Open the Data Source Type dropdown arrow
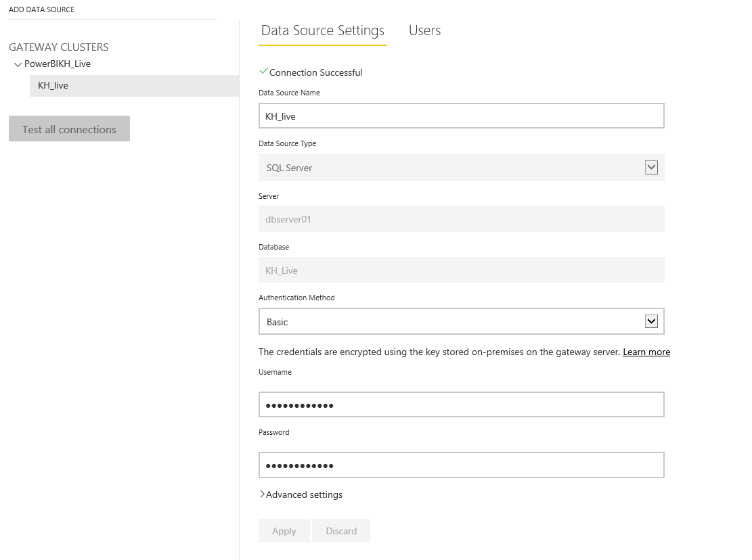This screenshot has height=560, width=752. pos(650,168)
